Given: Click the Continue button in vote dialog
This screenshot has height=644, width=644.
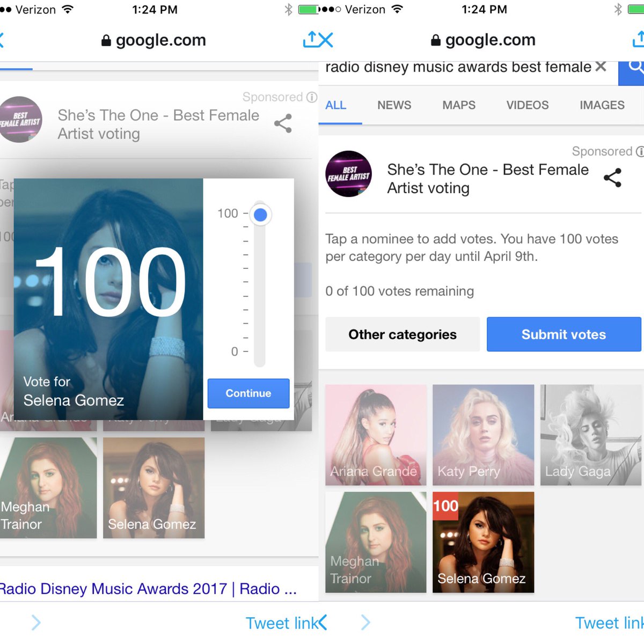Looking at the screenshot, I should 248,393.
